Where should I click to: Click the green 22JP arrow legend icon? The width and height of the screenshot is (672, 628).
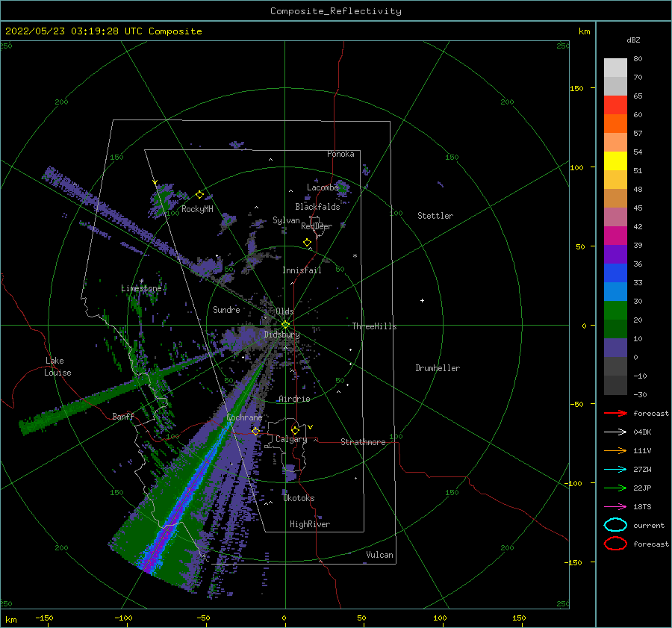[615, 488]
